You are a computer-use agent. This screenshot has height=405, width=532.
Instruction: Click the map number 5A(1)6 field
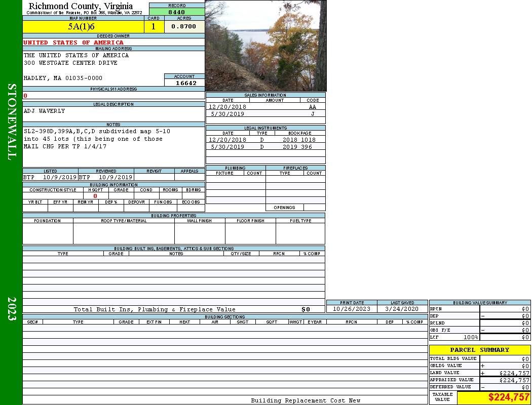81,27
